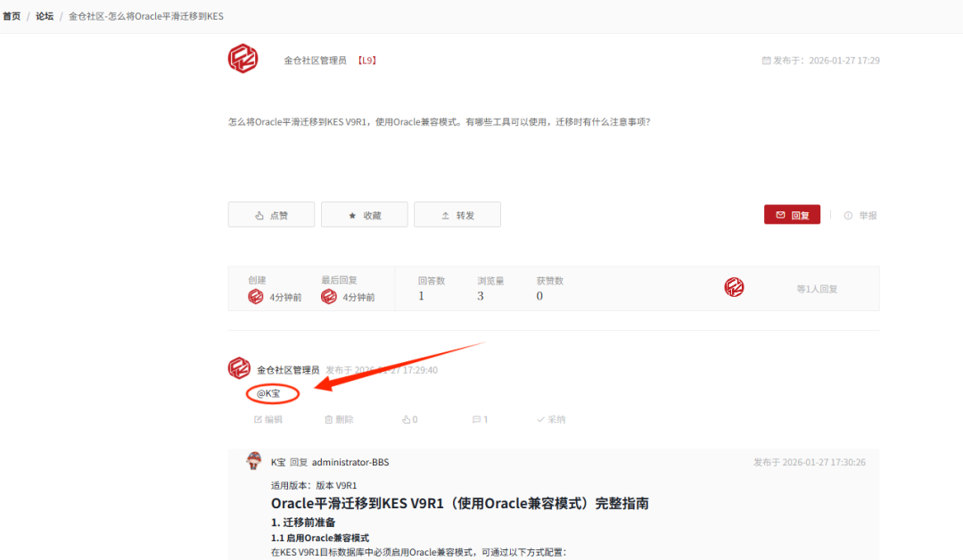Click the 回答数 count value

pyautogui.click(x=421, y=296)
